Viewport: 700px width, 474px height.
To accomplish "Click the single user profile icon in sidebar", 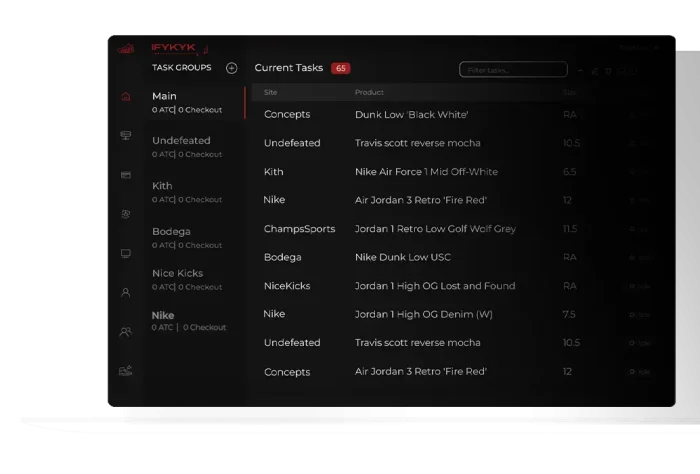I will [x=125, y=293].
